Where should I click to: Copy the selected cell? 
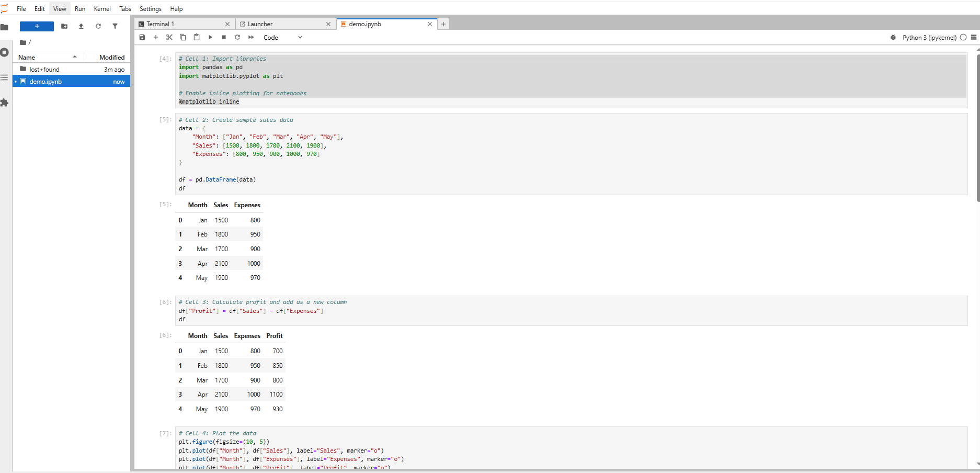[x=183, y=37]
